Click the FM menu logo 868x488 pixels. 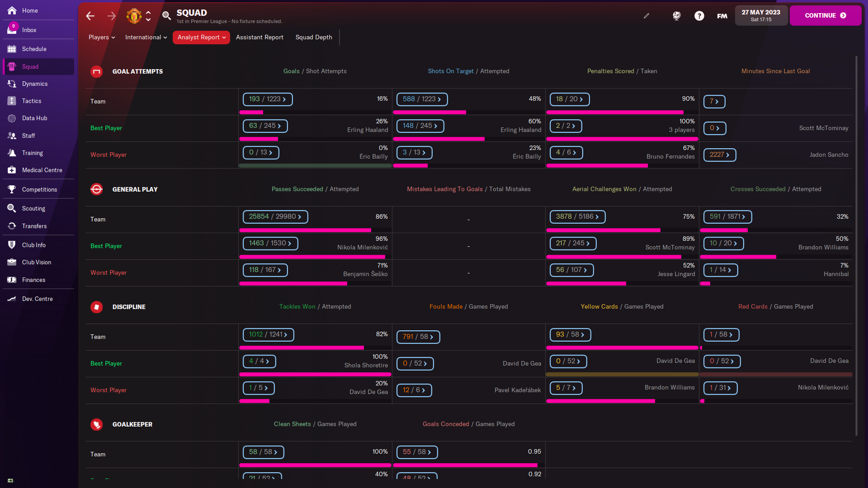pyautogui.click(x=722, y=16)
